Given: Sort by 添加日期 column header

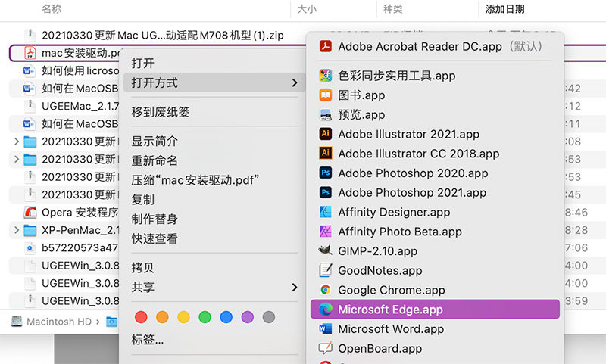Looking at the screenshot, I should pyautogui.click(x=504, y=9).
